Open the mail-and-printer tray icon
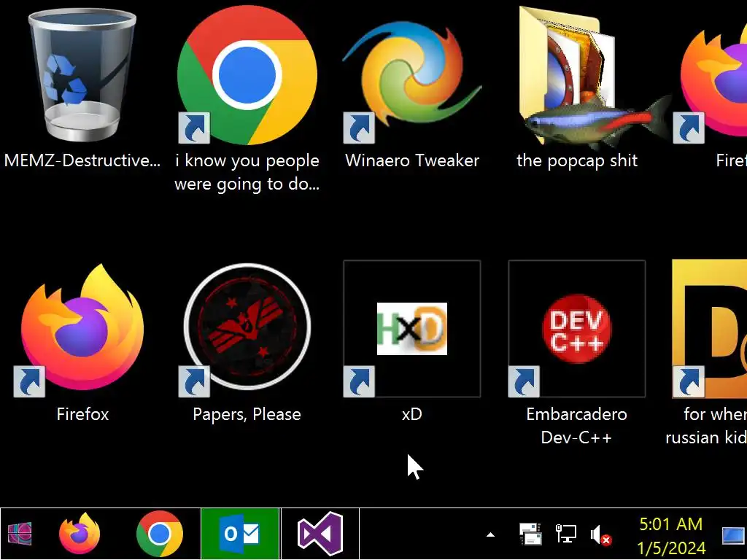This screenshot has height=560, width=747. click(530, 534)
